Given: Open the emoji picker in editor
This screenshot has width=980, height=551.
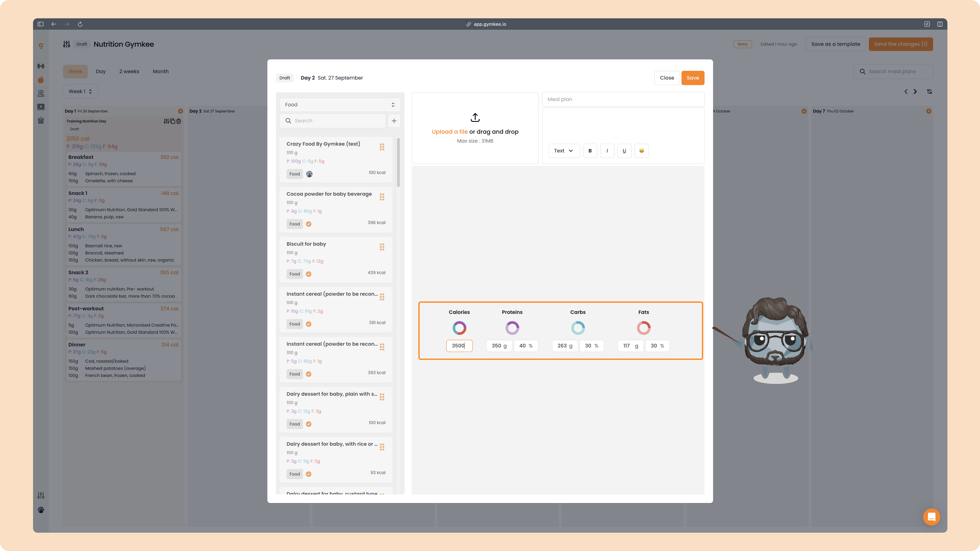Looking at the screenshot, I should point(641,151).
